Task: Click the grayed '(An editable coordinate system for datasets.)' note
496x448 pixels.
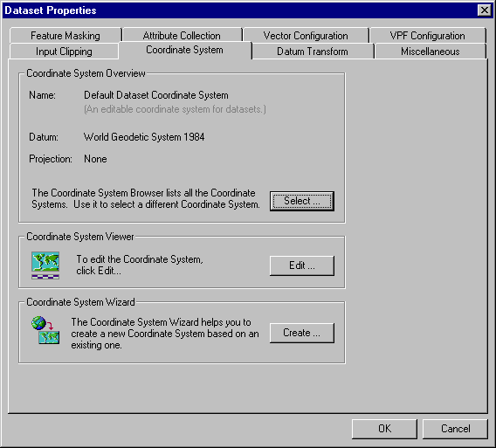Action: point(175,109)
